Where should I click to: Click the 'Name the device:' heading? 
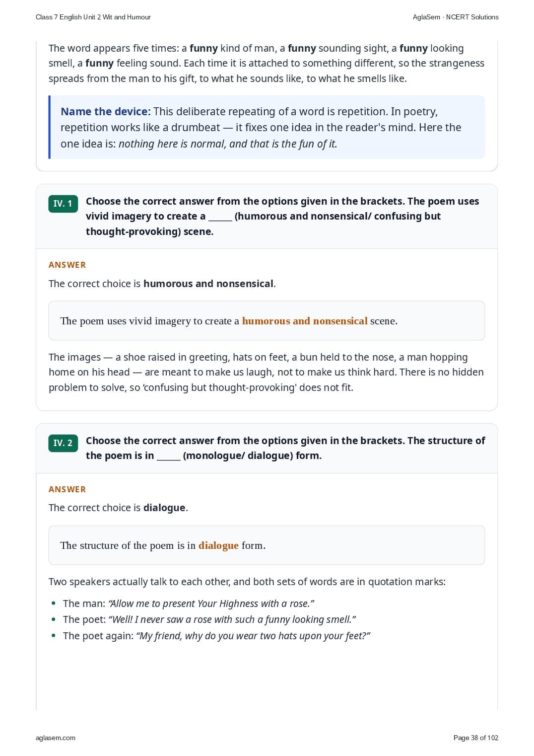coord(105,111)
